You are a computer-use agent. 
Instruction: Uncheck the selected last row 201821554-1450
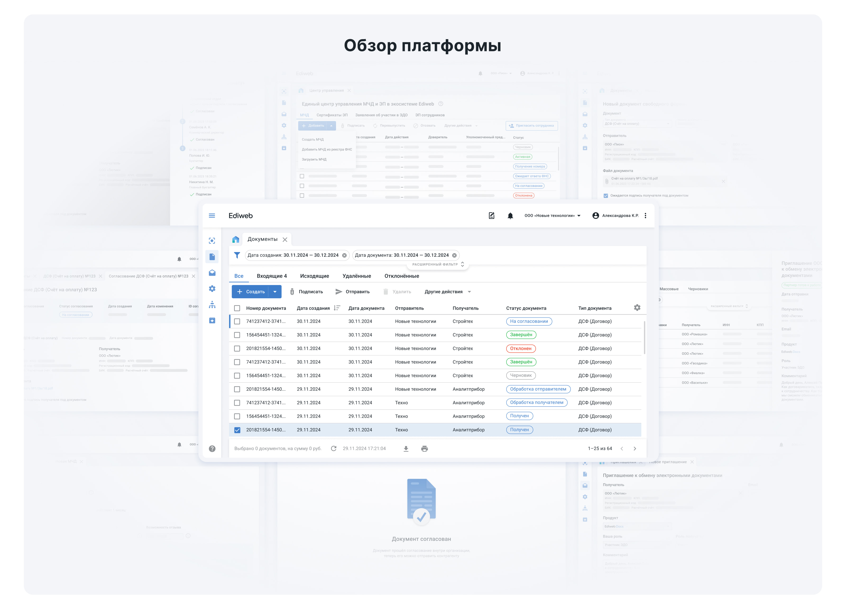[237, 430]
